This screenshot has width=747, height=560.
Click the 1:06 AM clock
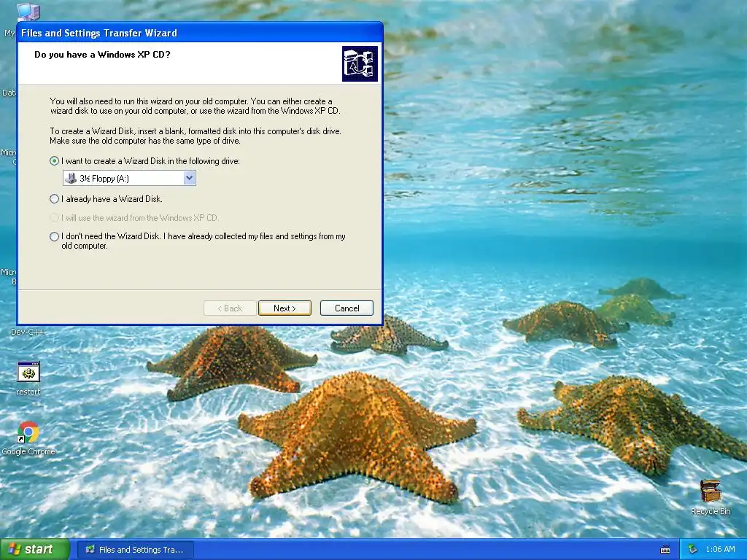pos(720,550)
